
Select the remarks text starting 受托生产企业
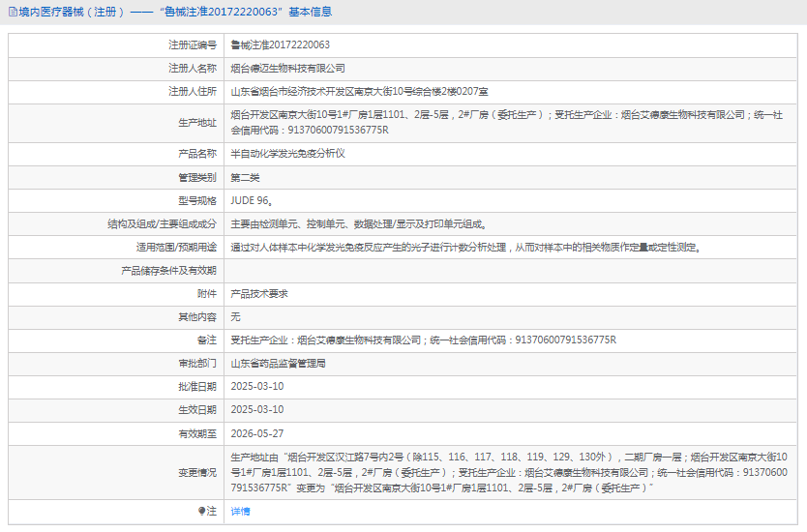[424, 340]
